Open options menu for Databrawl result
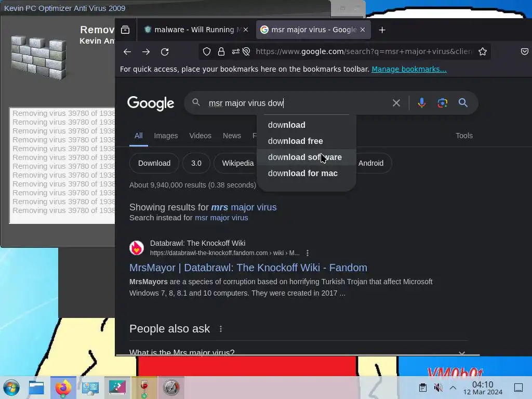Image resolution: width=532 pixels, height=399 pixels. click(308, 253)
